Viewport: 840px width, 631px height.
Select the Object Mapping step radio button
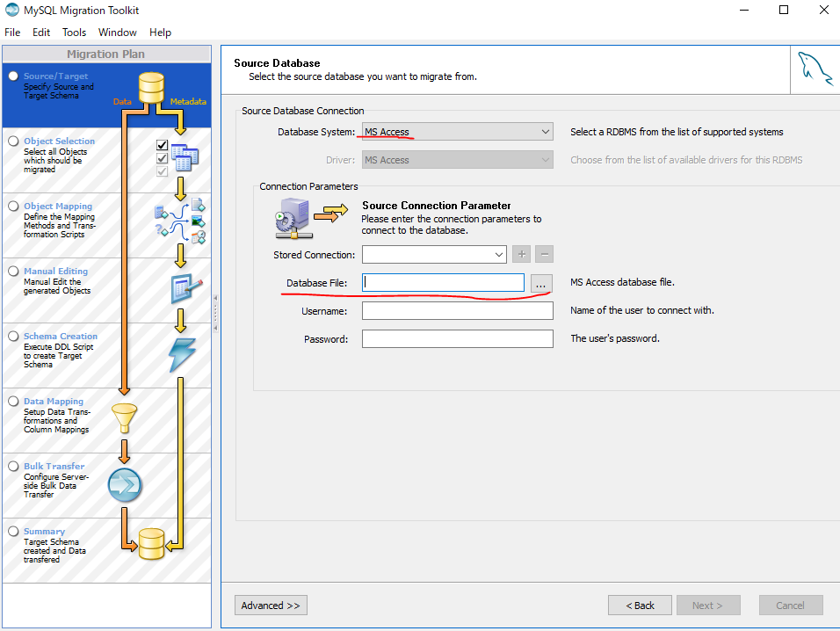point(13,207)
